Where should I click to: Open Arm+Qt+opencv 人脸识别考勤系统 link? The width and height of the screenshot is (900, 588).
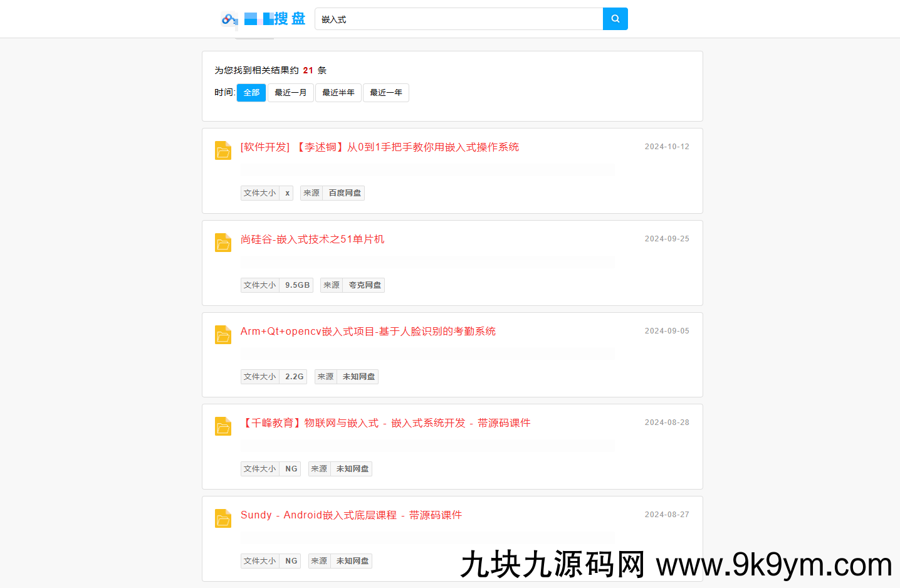pyautogui.click(x=368, y=332)
